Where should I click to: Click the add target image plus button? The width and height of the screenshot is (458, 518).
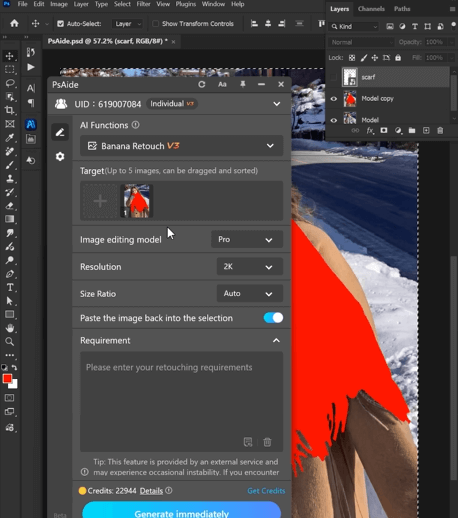pyautogui.click(x=100, y=201)
